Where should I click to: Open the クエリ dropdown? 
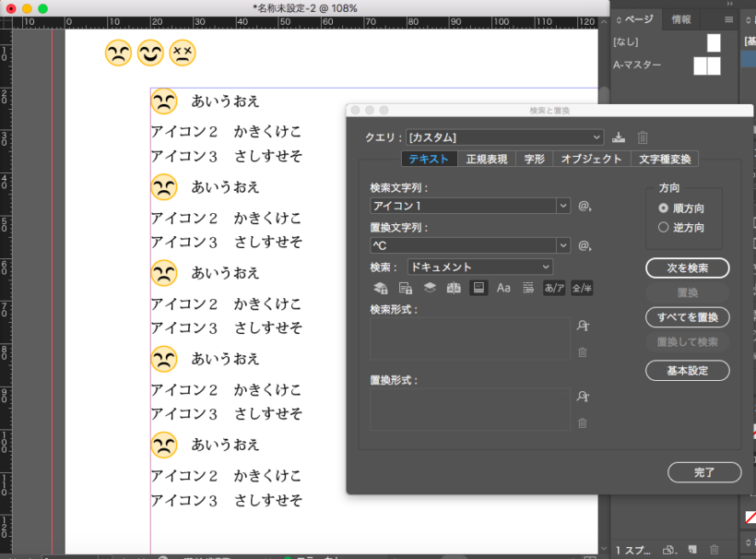[x=505, y=137]
